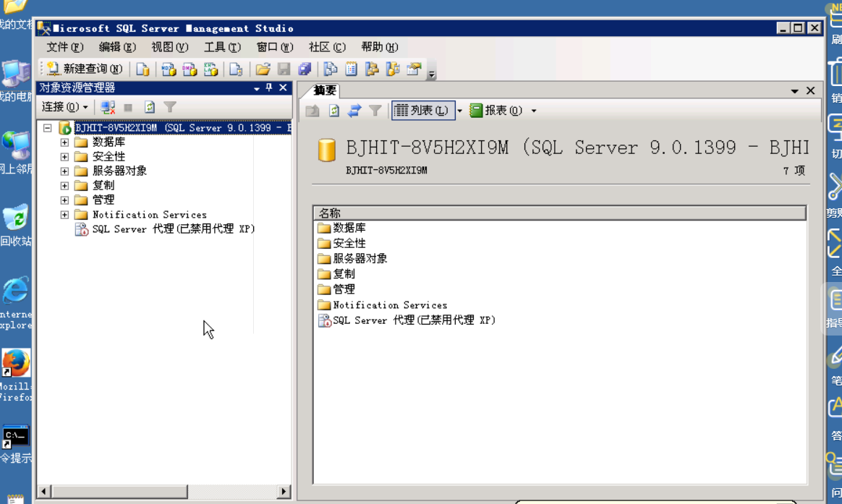Expand the 数据库 tree node
Image resolution: width=842 pixels, height=504 pixels.
click(x=64, y=142)
